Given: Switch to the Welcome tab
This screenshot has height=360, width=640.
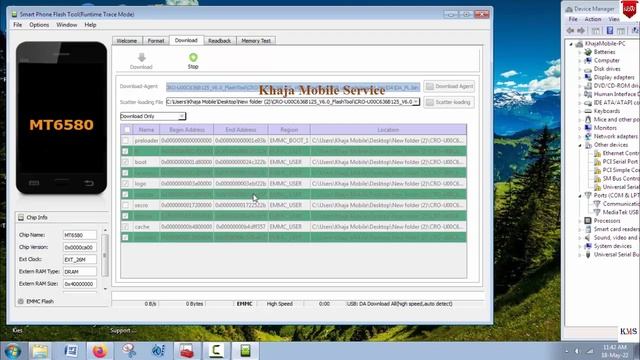Looking at the screenshot, I should (127, 41).
